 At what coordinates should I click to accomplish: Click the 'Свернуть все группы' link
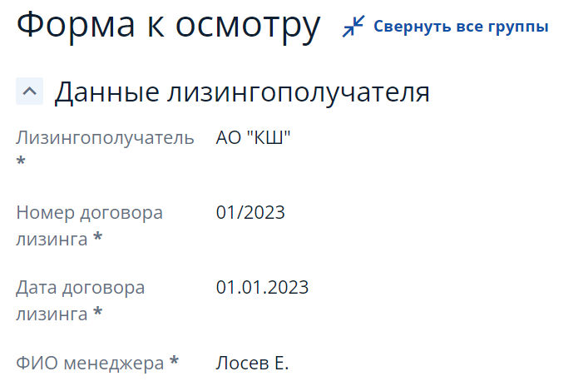click(461, 27)
